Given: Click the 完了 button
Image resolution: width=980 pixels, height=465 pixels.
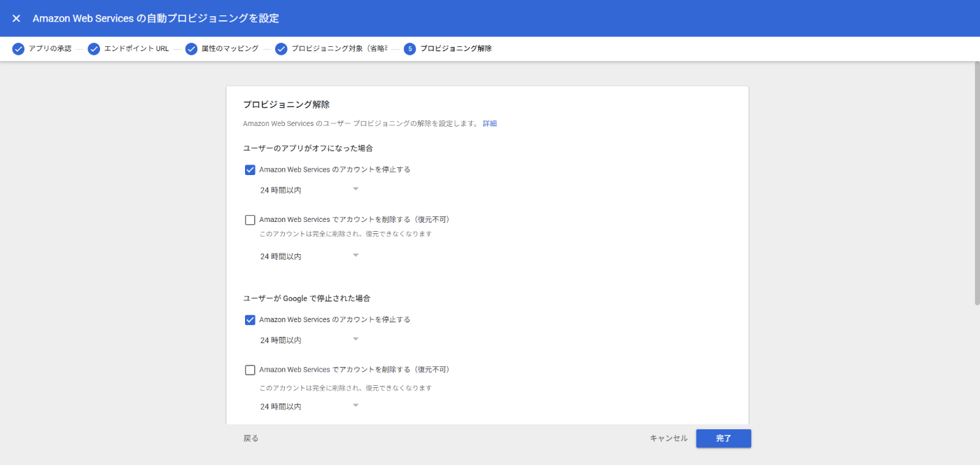Looking at the screenshot, I should click(723, 438).
